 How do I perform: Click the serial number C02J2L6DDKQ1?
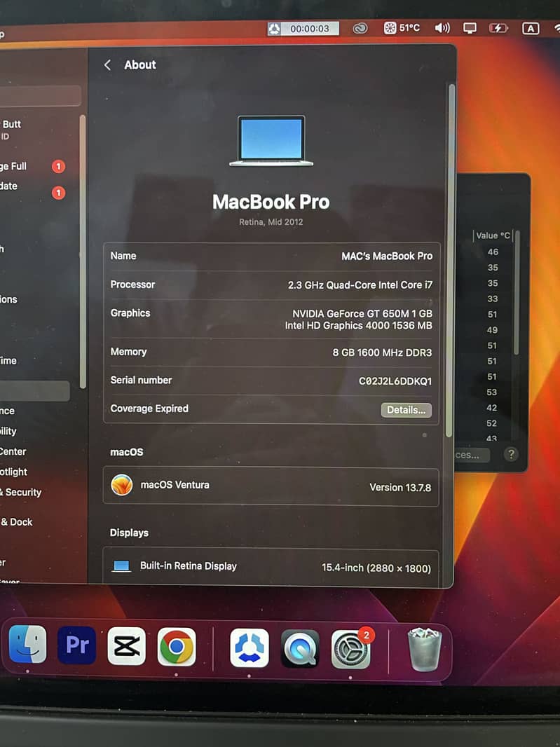point(395,381)
